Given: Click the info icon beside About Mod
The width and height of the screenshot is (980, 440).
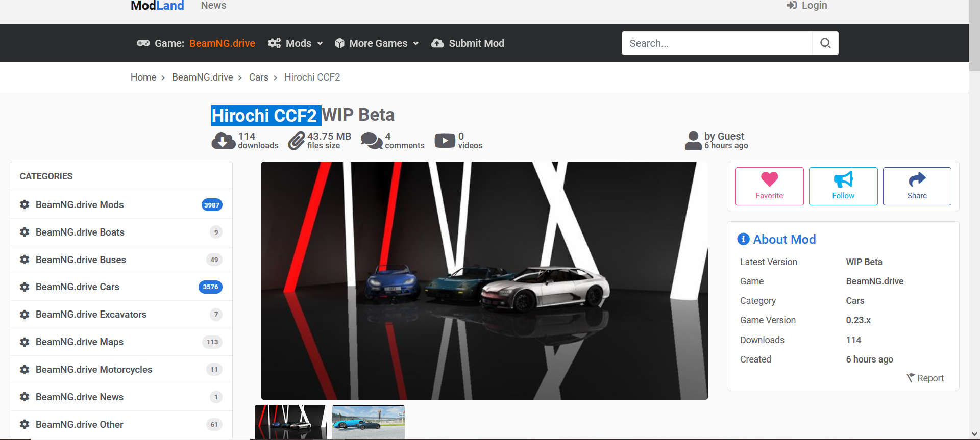Looking at the screenshot, I should pos(743,239).
